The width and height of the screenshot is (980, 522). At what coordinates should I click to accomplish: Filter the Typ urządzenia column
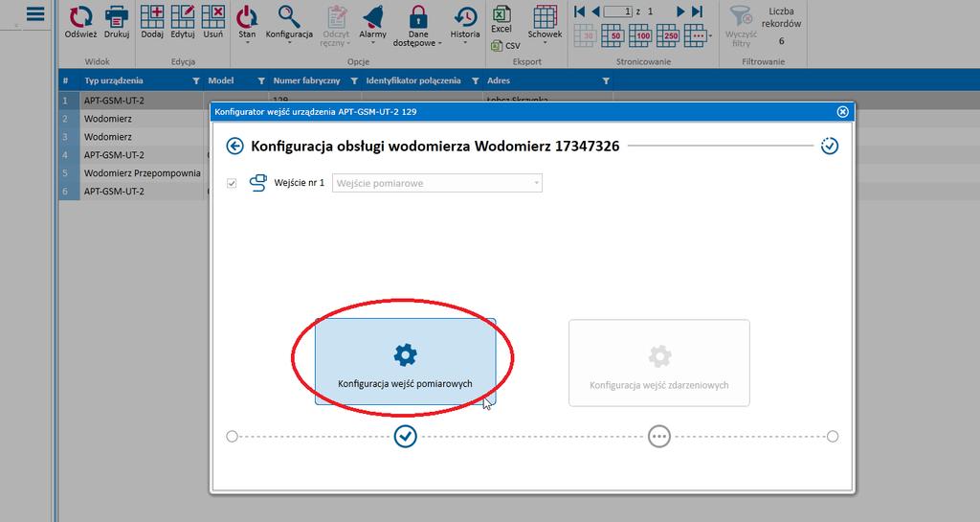(x=195, y=80)
